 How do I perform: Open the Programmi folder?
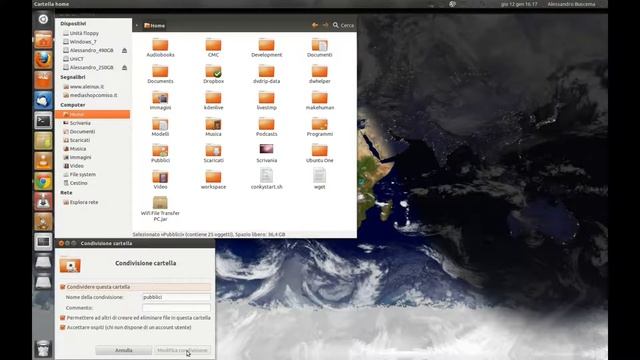[x=320, y=127]
